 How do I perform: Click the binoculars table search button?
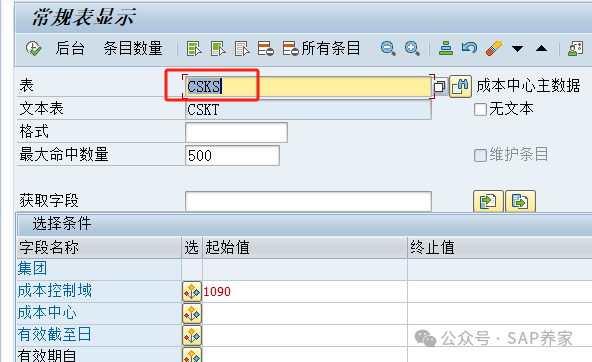point(460,86)
